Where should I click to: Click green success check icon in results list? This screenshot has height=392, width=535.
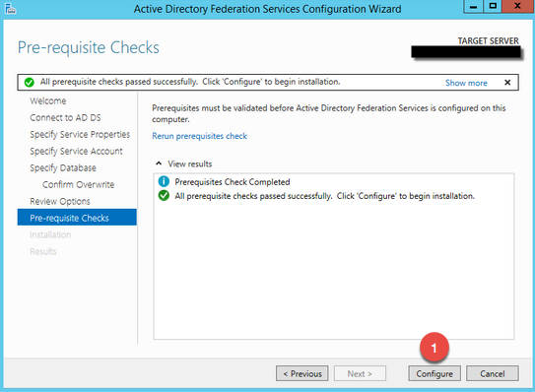[x=164, y=195]
